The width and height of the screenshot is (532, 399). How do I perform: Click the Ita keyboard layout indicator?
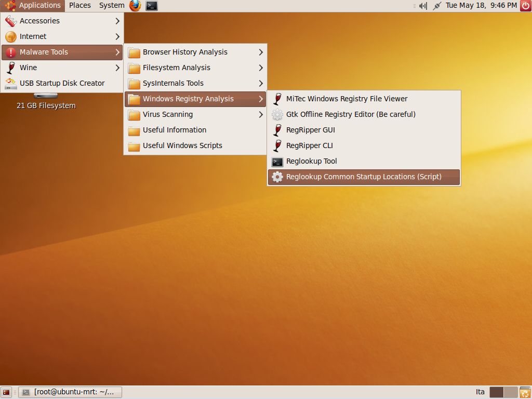point(480,392)
